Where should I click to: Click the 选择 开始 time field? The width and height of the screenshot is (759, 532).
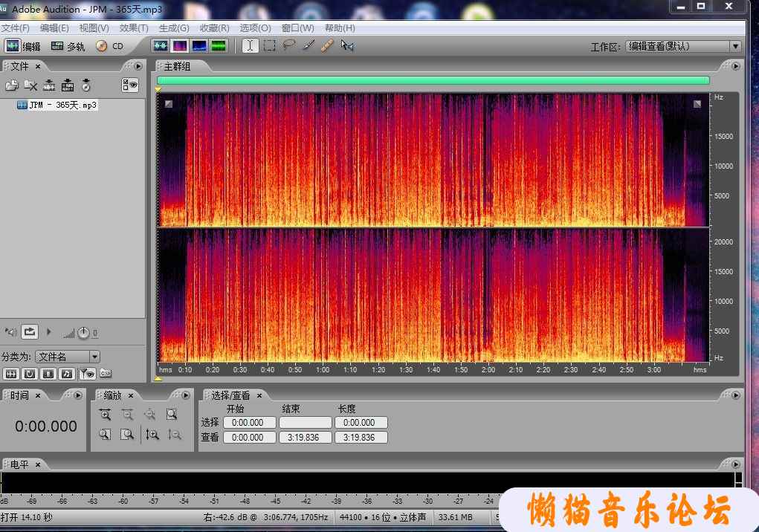[249, 423]
